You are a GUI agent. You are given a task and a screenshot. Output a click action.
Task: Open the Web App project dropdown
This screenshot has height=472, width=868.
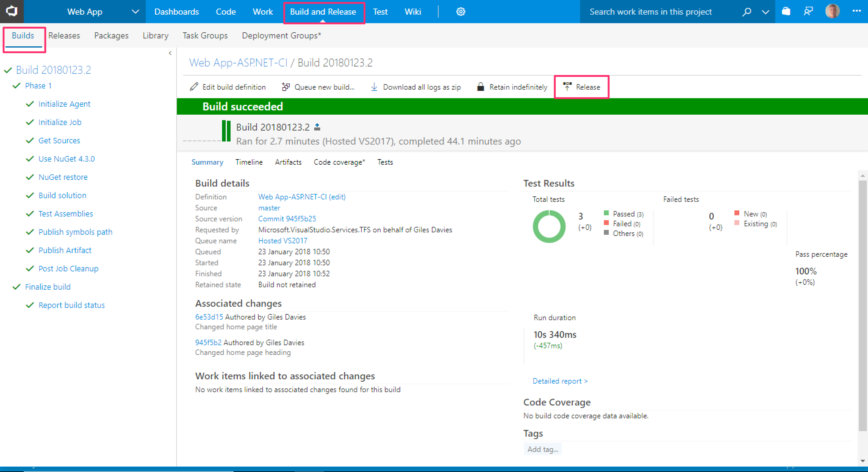[x=135, y=12]
